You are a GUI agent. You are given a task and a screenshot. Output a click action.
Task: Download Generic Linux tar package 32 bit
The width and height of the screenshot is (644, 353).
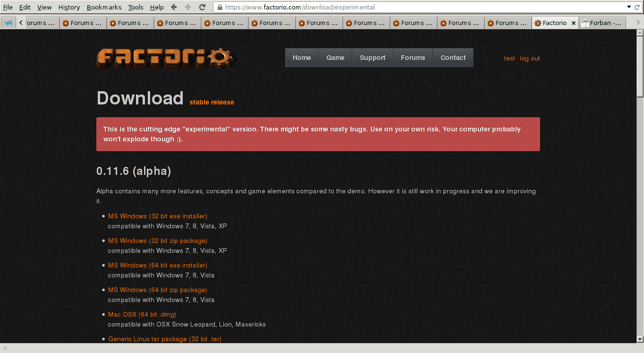(x=165, y=339)
